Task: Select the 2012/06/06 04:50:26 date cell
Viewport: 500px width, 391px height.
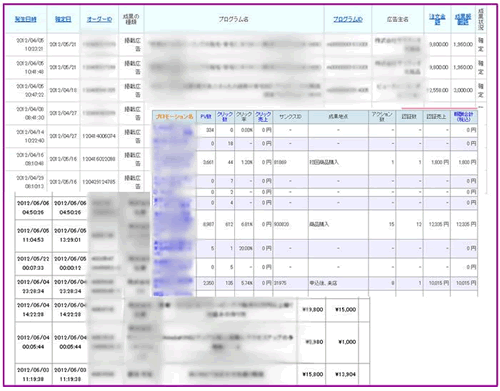Action: (33, 208)
